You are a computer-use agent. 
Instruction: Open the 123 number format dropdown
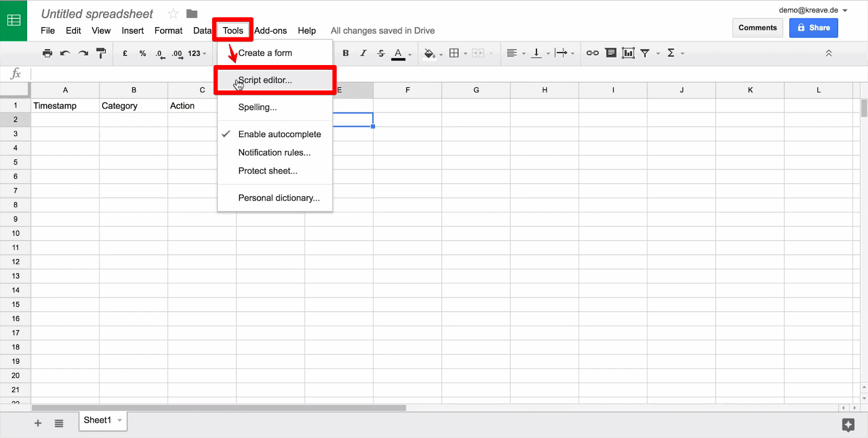coord(197,53)
